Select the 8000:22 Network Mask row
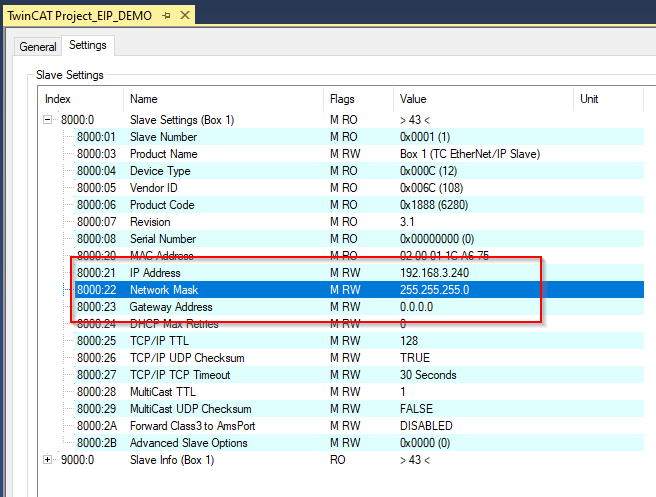The width and height of the screenshot is (656, 497). (360, 289)
